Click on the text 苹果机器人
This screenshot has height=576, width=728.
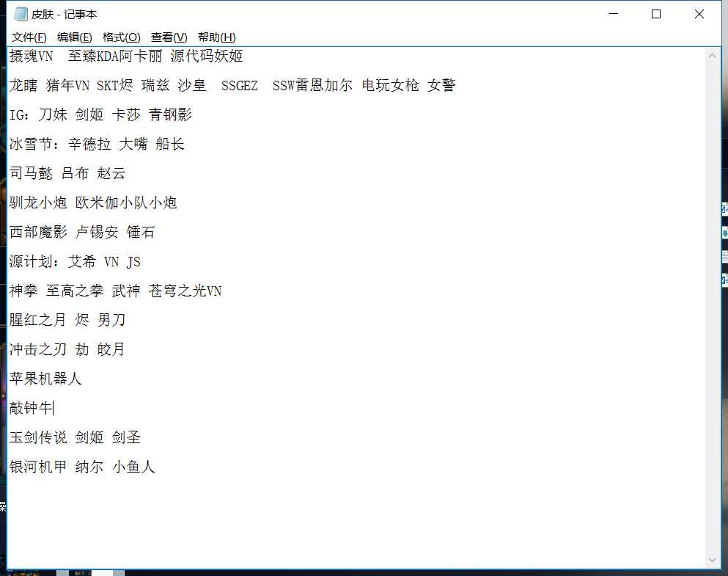click(x=45, y=379)
